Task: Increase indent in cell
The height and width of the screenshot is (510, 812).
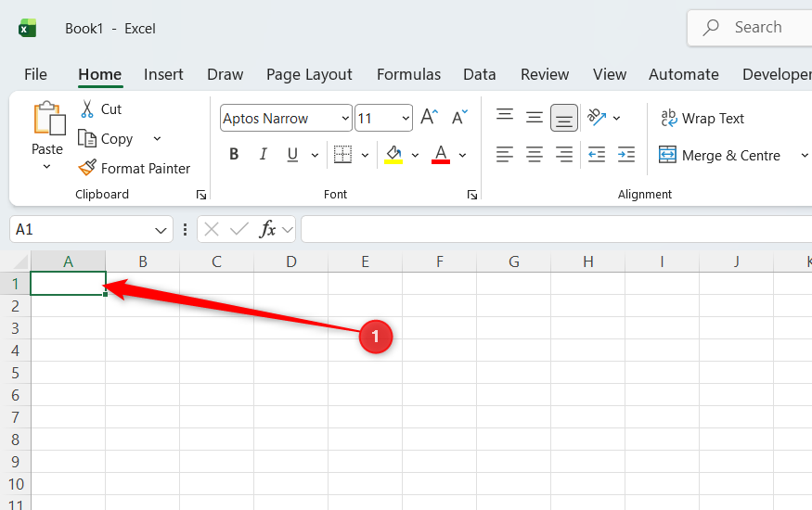Action: point(626,154)
